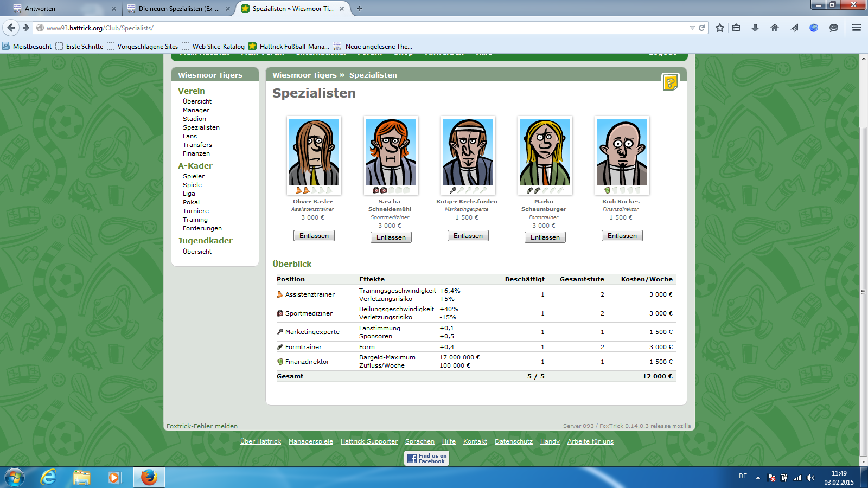Image resolution: width=868 pixels, height=488 pixels.
Task: Click the Sportmediziner bag icon in table
Action: click(280, 313)
